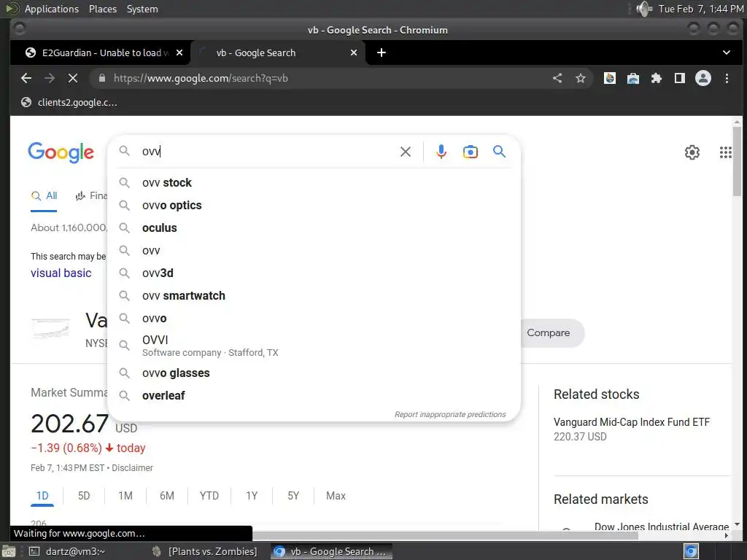Click the volume speaker icon
Viewport: 747px width, 560px height.
[644, 9]
